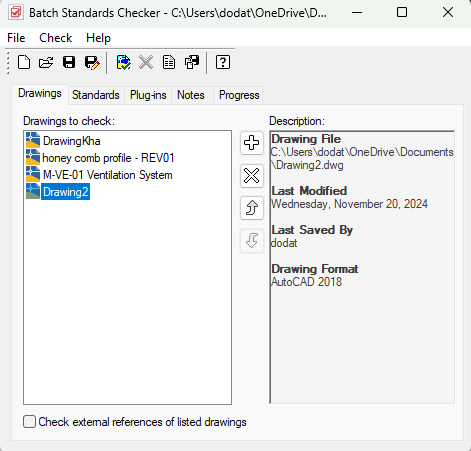The width and height of the screenshot is (471, 451).
Task: Click the AutoCAD 2018 format text
Action: (x=306, y=282)
